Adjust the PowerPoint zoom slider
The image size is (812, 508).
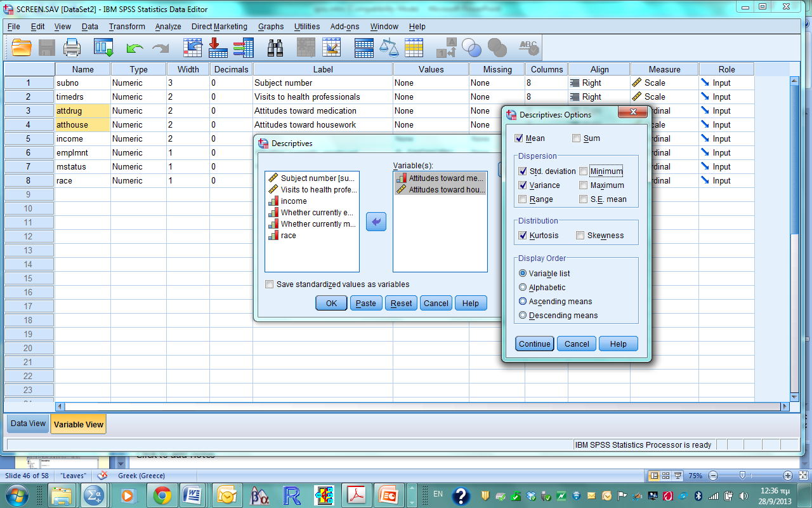(741, 476)
